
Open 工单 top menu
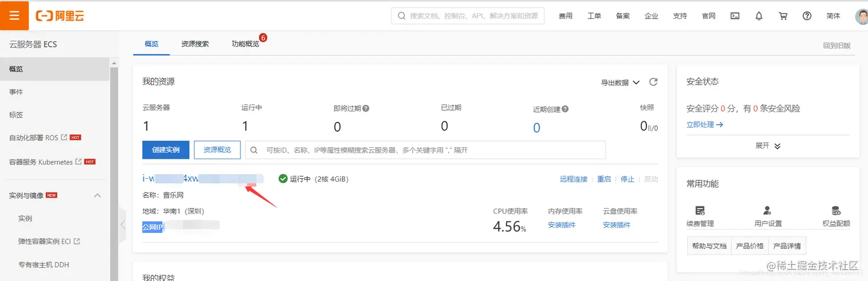click(x=594, y=16)
